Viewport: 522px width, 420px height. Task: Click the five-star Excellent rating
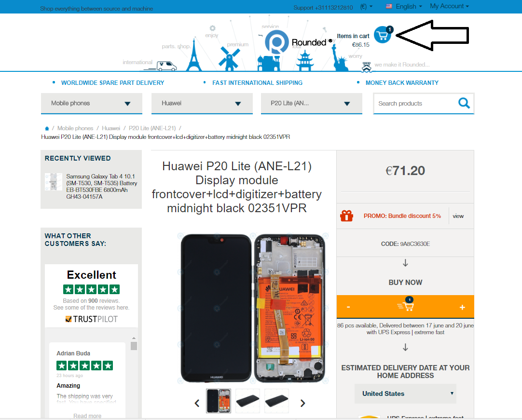tap(91, 289)
